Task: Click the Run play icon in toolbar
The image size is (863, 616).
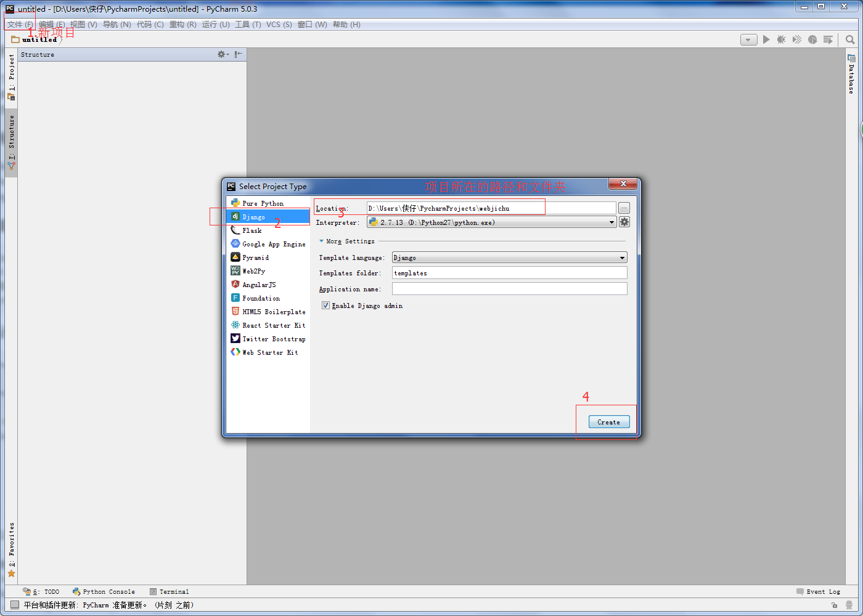Action: pyautogui.click(x=766, y=39)
